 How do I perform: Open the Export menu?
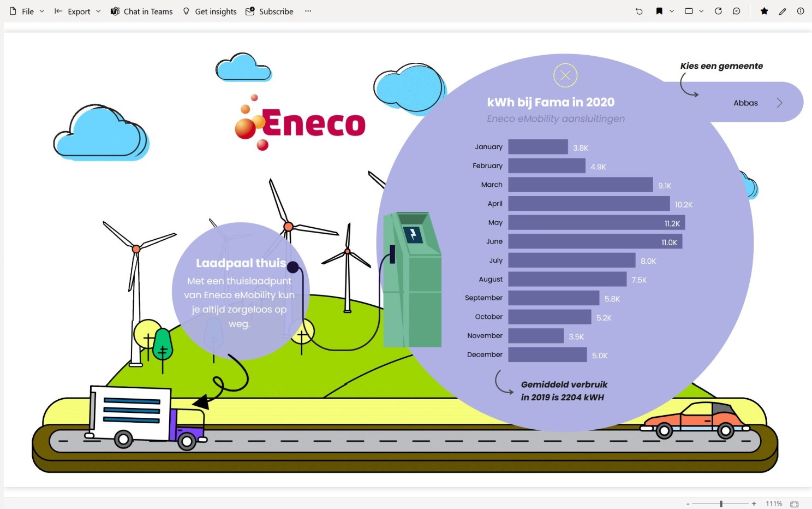[77, 11]
